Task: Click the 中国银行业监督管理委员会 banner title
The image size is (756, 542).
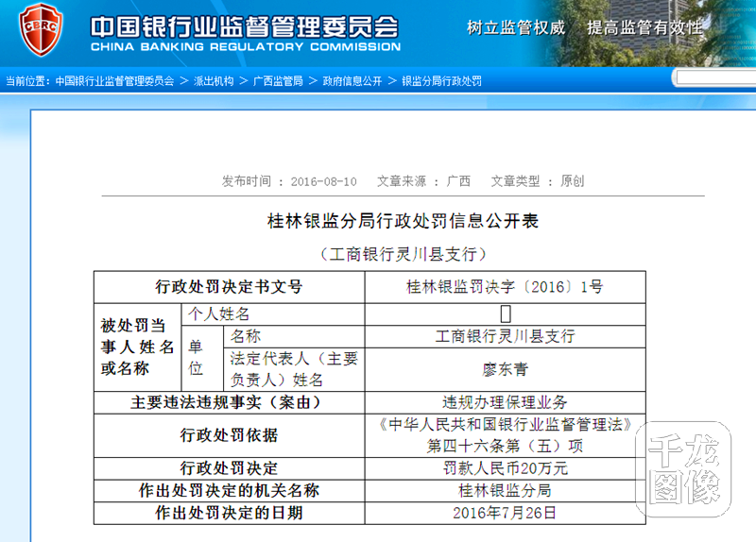Action: tap(245, 27)
